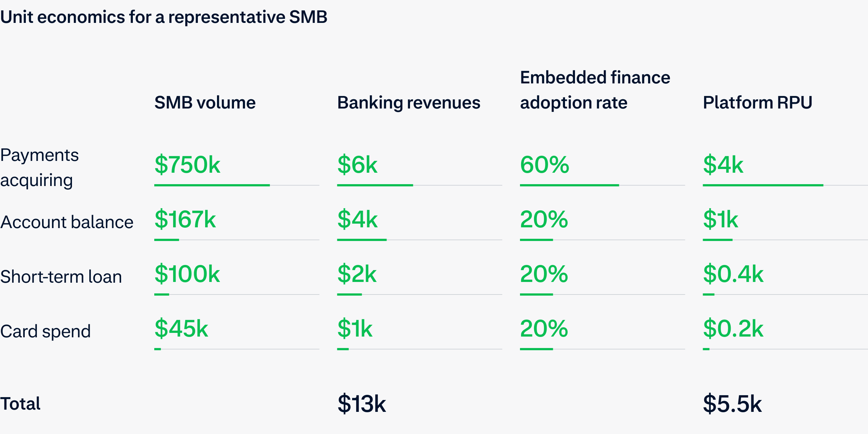Click the $45k card spend value
The height and width of the screenshot is (434, 868).
(181, 328)
